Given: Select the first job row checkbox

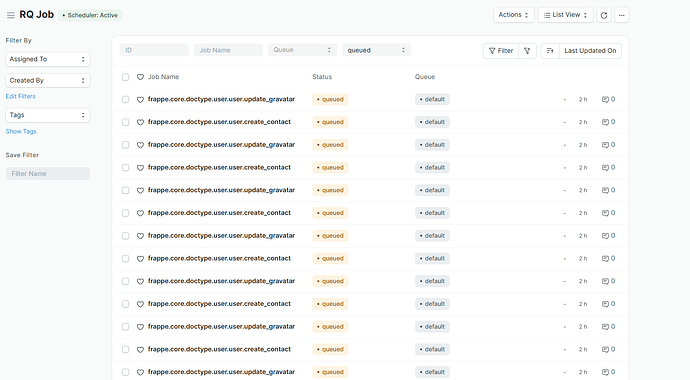Looking at the screenshot, I should click(x=125, y=99).
